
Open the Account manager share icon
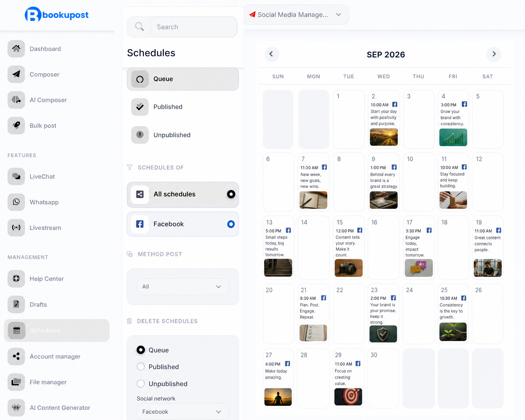pyautogui.click(x=16, y=356)
